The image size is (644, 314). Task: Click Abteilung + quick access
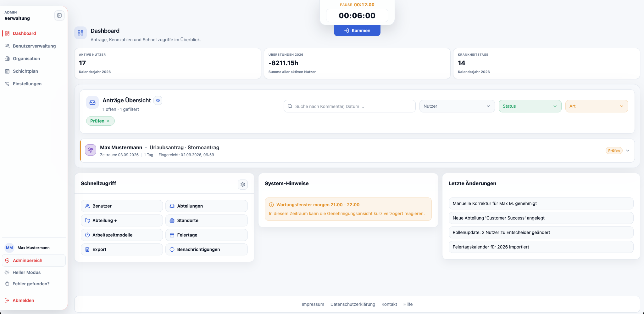[122, 220]
